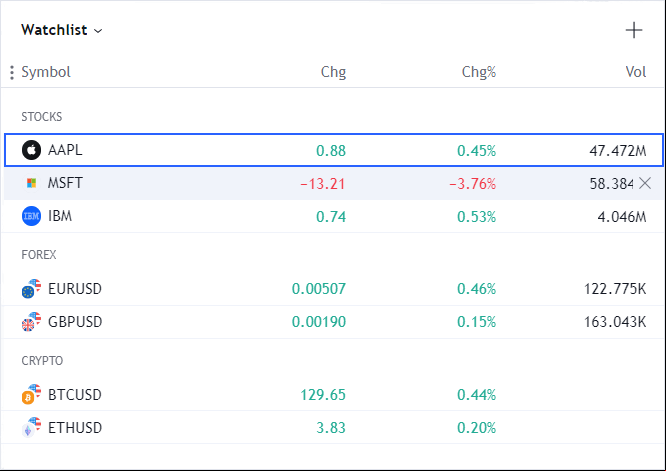Image resolution: width=666 pixels, height=471 pixels.
Task: Click ETHUSD percent change 0.20%
Action: coord(477,428)
